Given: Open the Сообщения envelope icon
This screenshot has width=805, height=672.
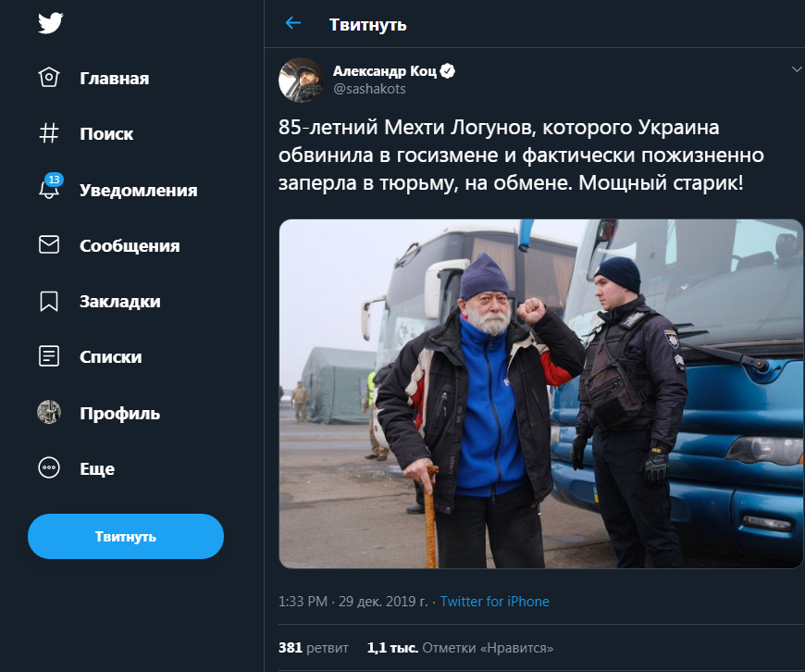Looking at the screenshot, I should 49,244.
